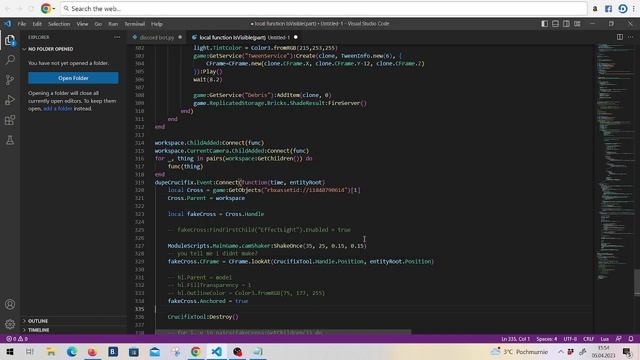The width and height of the screenshot is (640, 360).
Task: Click the notifications bell in status bar
Action: pos(631,339)
